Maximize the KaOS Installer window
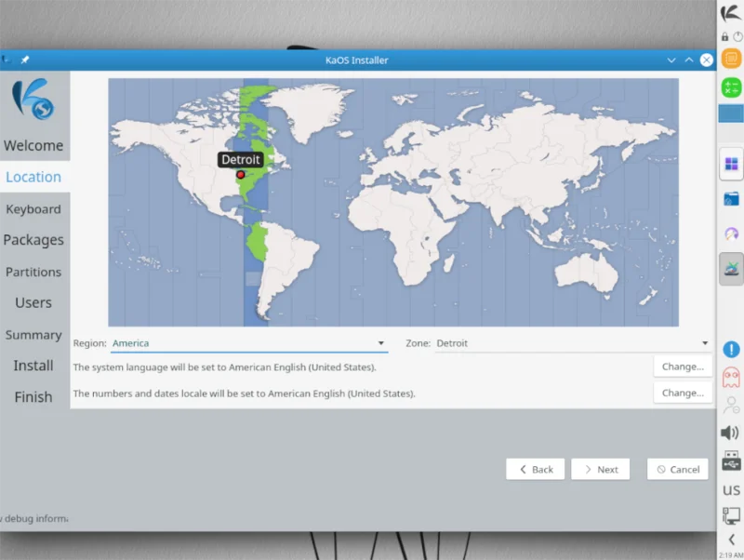The image size is (744, 560). 689,60
